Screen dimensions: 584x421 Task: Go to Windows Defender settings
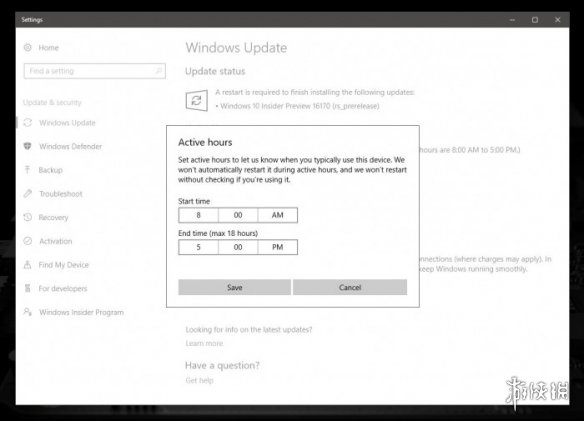(x=70, y=146)
